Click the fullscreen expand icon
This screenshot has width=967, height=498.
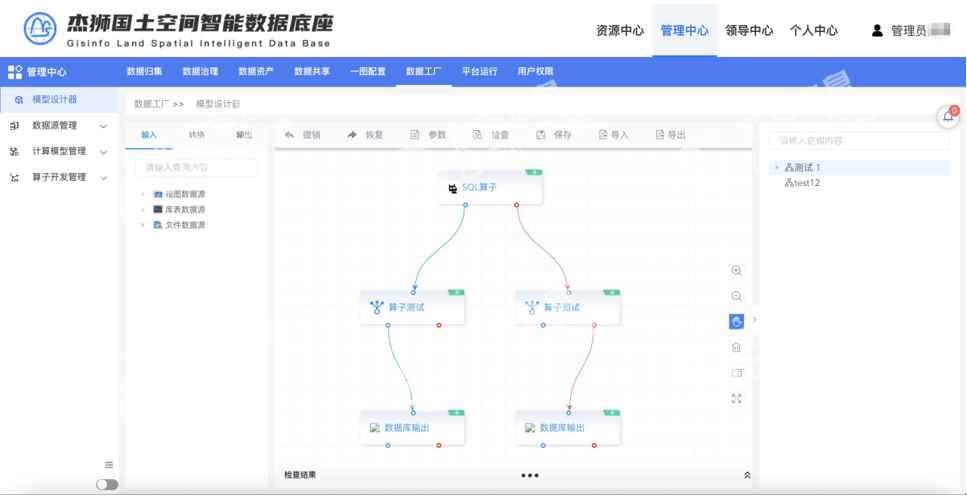736,399
